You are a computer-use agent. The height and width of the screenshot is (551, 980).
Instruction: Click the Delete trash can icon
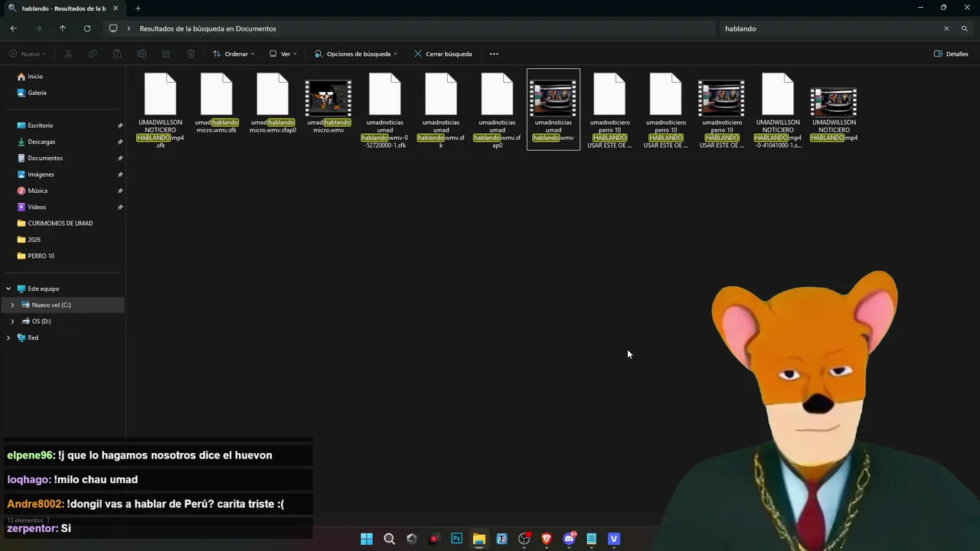point(191,54)
